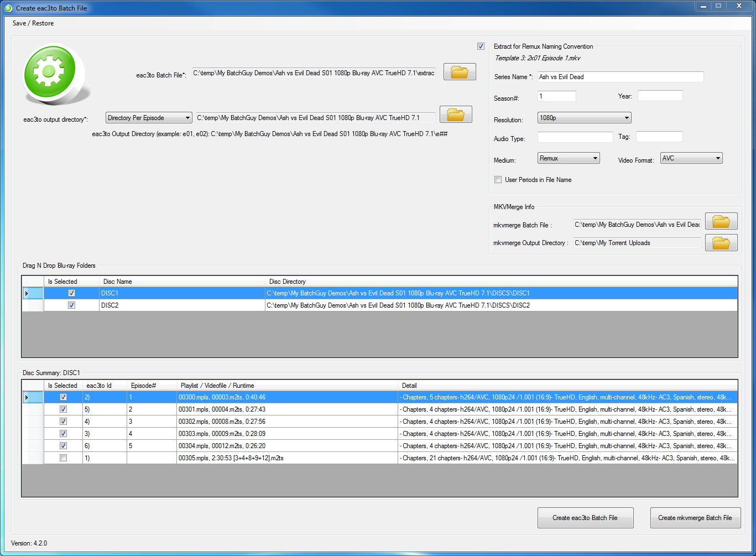
Task: Uncheck Is Selected for DISC2
Action: [71, 305]
